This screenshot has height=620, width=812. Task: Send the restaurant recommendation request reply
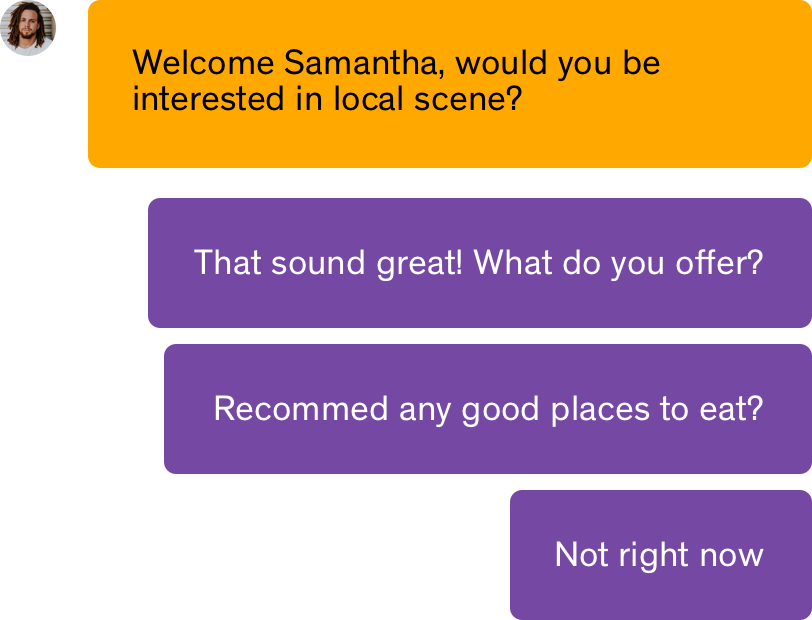pyautogui.click(x=488, y=409)
